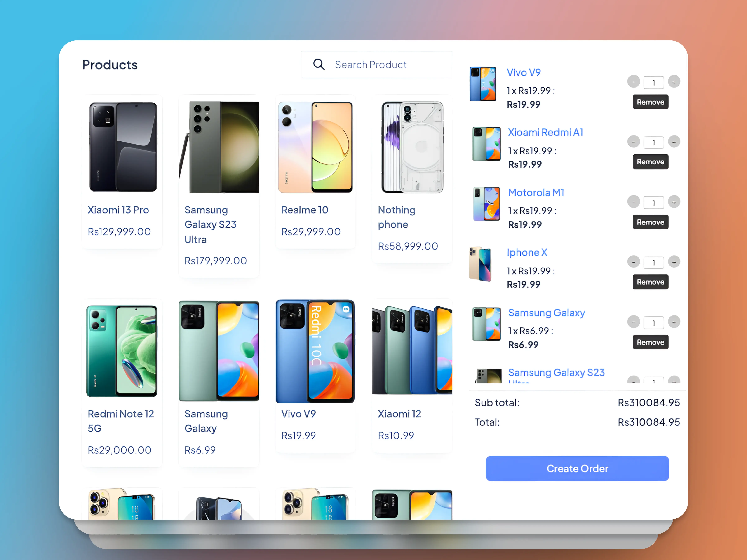Remove Vivo V9 from the cart

(650, 102)
